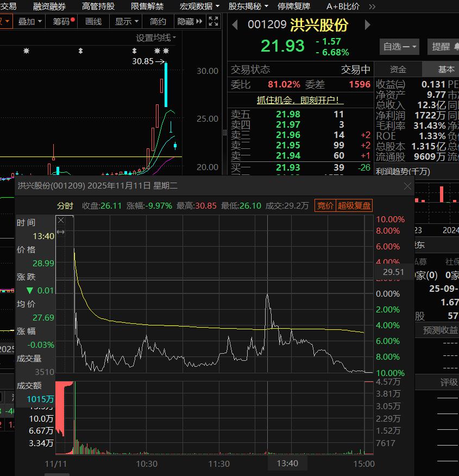This screenshot has height=476, width=459.
Task: Click the horizontal resize arrow in intraday chart
Action: click(61, 232)
